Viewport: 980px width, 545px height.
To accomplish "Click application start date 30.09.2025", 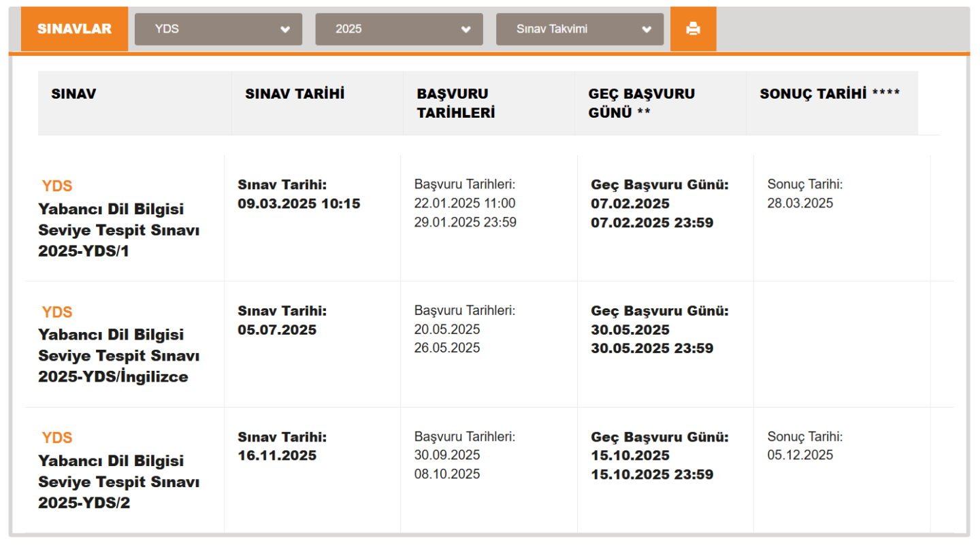I will pos(447,455).
